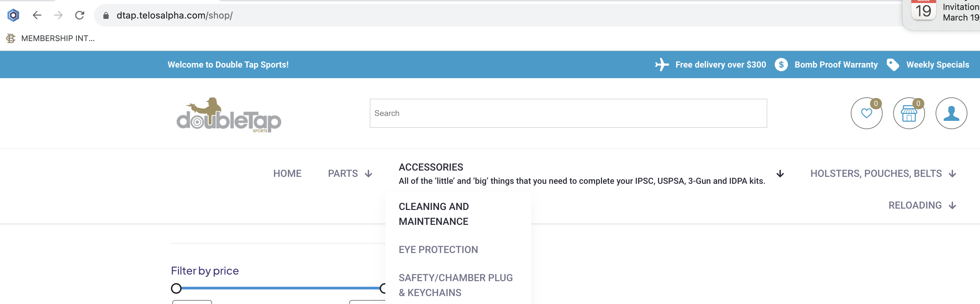The width and height of the screenshot is (980, 304).
Task: Click the browser address bar URL
Action: 175,15
